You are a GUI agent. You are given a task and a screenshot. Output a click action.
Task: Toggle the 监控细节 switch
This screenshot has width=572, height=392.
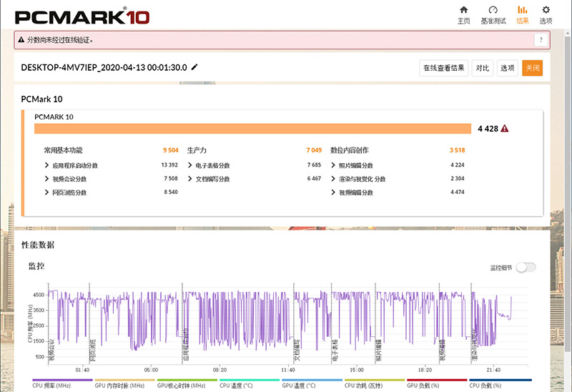click(526, 268)
